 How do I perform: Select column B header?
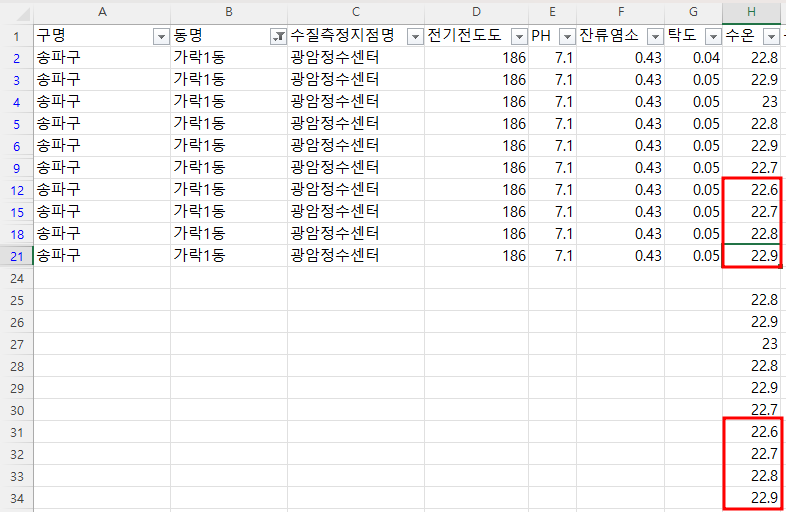click(x=229, y=12)
